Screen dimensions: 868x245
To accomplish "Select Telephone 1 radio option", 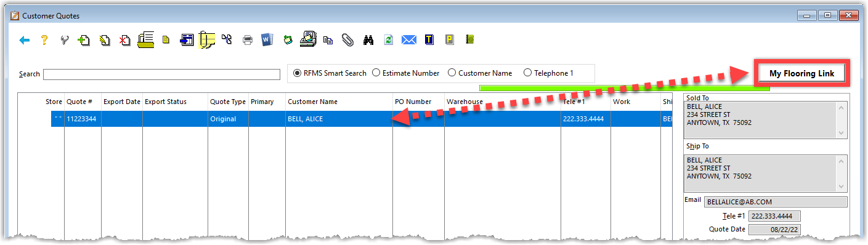I will pos(548,73).
